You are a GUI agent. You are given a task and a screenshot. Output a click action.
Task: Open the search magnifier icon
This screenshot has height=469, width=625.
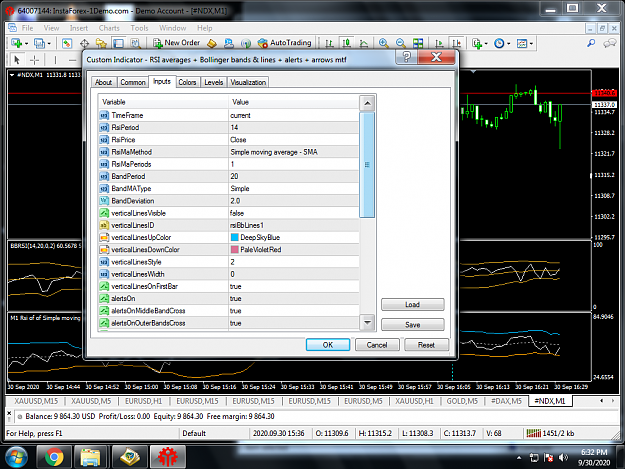click(x=591, y=43)
